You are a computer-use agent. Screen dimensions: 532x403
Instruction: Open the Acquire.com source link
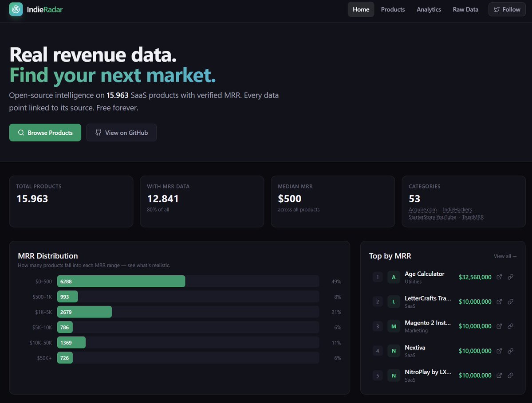[422, 210]
